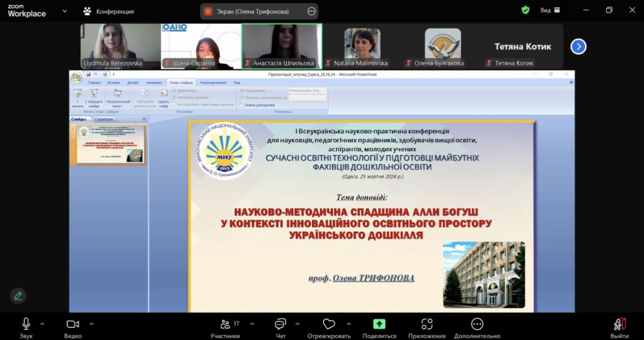Leave the meeting with the Выйти button
The height and width of the screenshot is (340, 644).
pyautogui.click(x=619, y=325)
